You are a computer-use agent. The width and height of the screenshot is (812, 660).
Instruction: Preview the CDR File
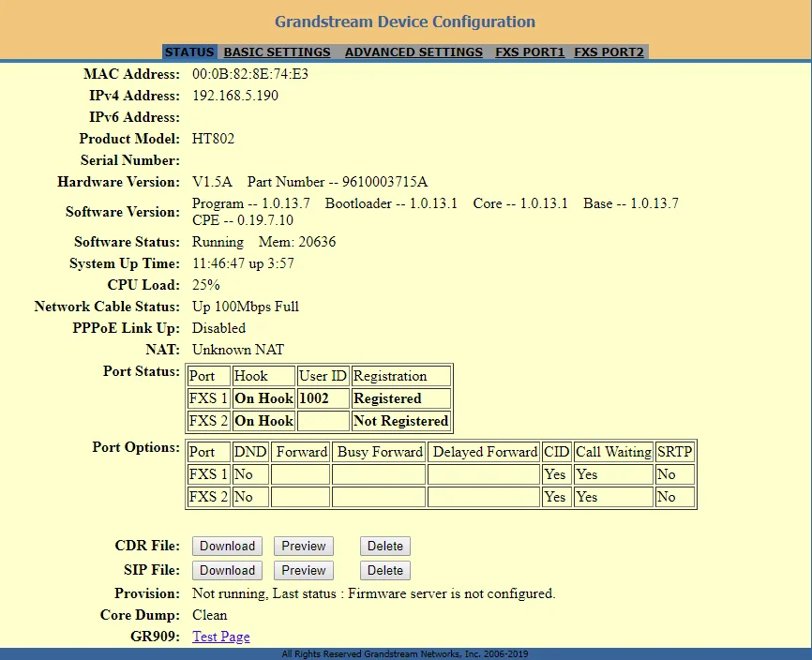pyautogui.click(x=304, y=547)
